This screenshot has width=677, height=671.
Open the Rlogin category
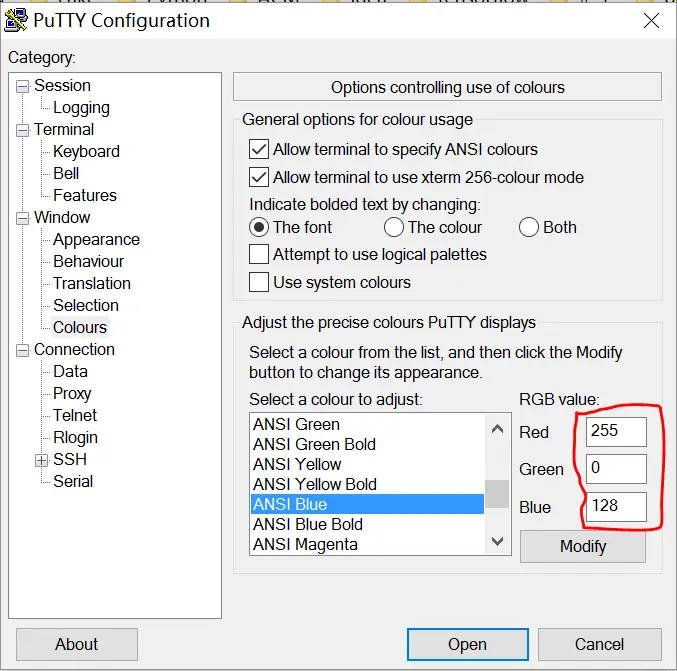click(76, 438)
